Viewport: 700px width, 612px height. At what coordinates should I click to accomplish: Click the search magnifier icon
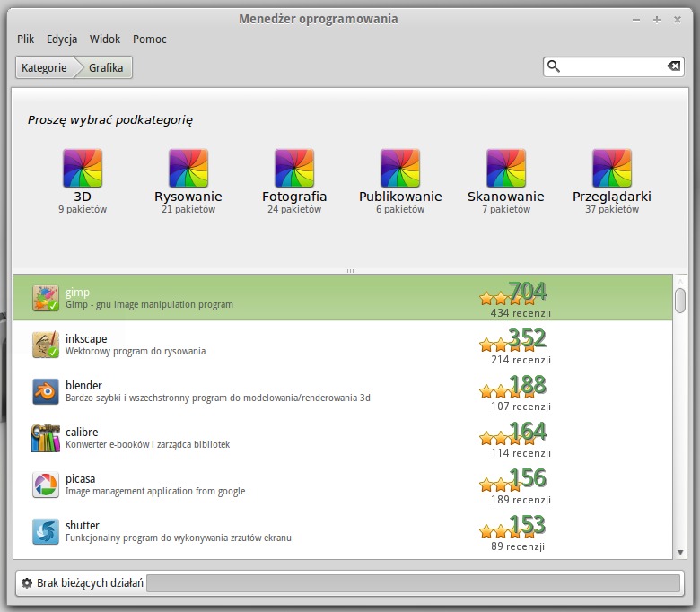pyautogui.click(x=554, y=66)
